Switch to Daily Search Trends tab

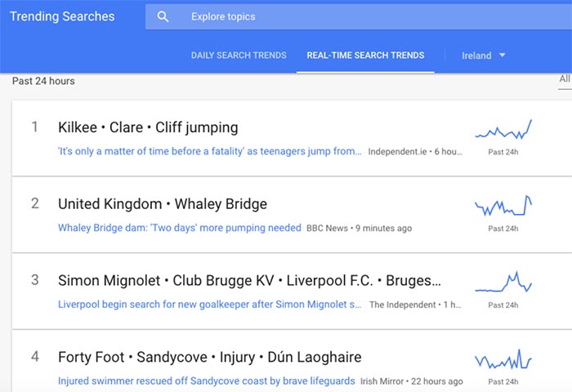[x=239, y=55]
